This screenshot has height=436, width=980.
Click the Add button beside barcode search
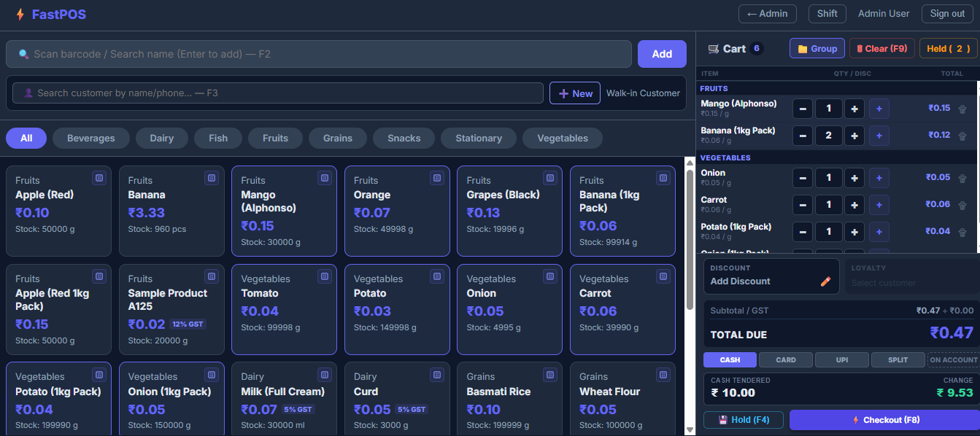(662, 54)
